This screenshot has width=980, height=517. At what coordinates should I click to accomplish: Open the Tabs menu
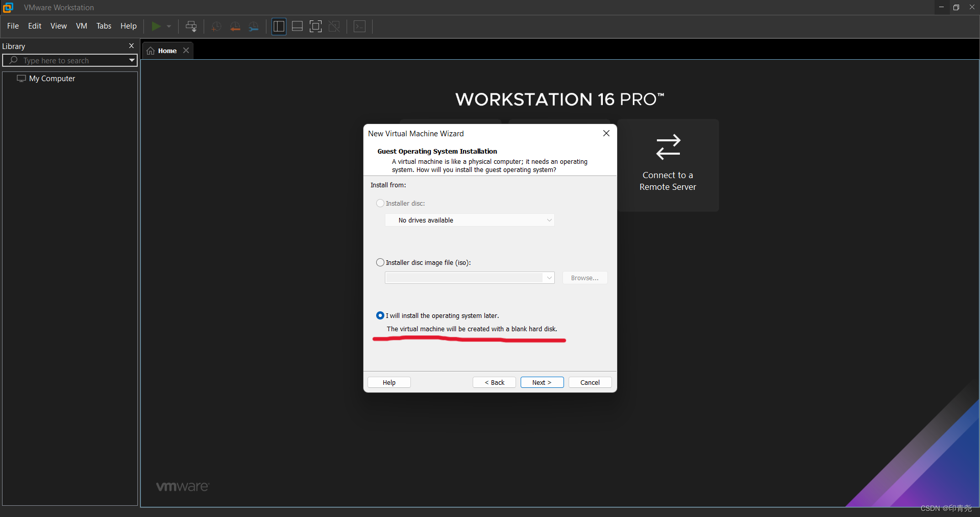coord(104,26)
